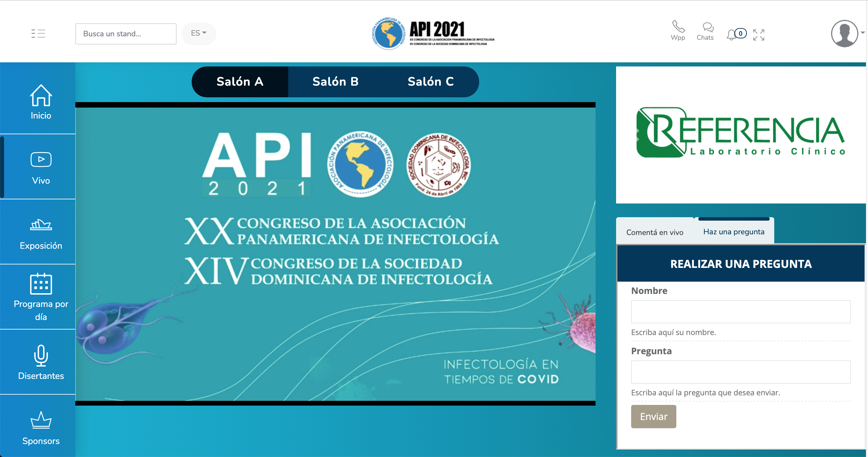Open the Chats icon
Screen dimensions: 868x457
(705, 31)
